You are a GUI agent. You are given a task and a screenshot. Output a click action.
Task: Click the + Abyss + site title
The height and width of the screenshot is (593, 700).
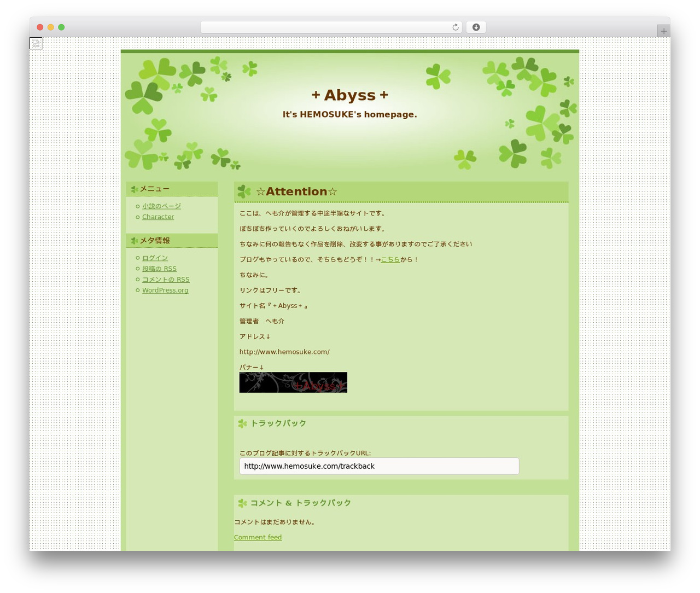coord(350,95)
